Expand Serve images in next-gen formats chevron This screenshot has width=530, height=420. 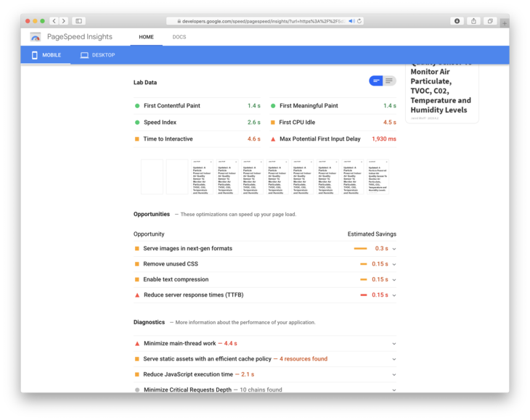[x=394, y=249]
